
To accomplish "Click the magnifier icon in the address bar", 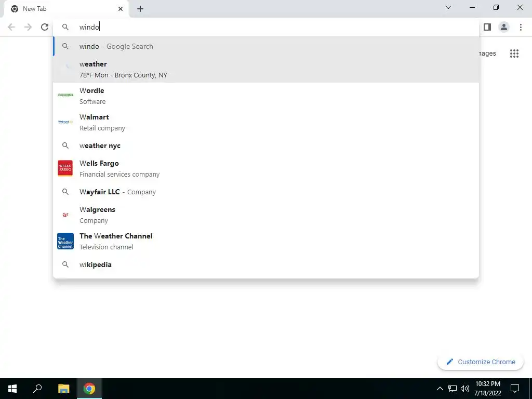I will (x=65, y=27).
